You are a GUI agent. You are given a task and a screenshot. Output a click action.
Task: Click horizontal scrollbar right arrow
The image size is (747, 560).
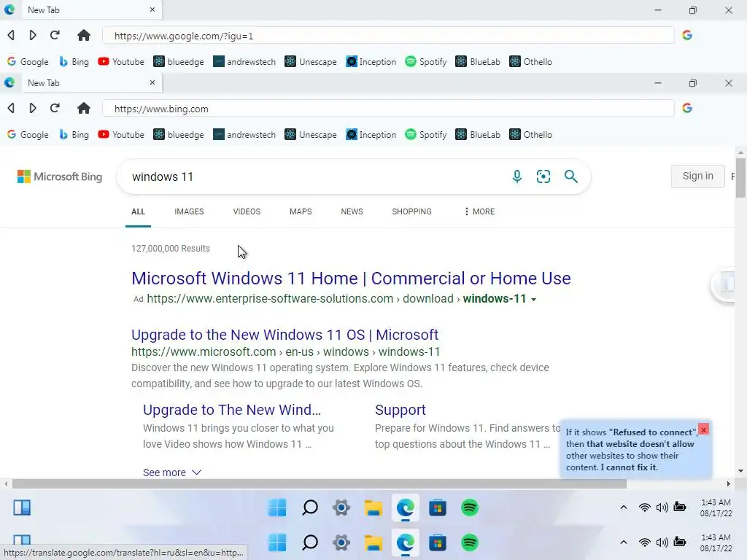coord(729,484)
